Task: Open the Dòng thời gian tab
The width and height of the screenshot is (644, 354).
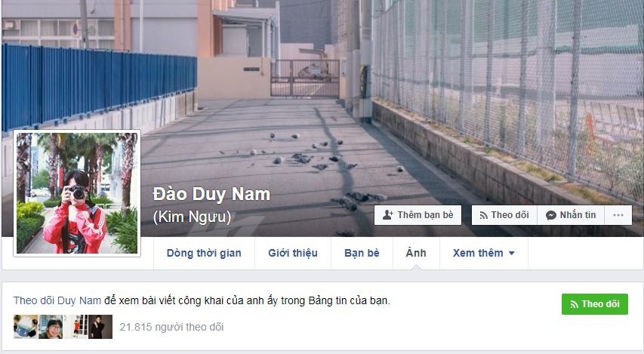Action: 204,253
